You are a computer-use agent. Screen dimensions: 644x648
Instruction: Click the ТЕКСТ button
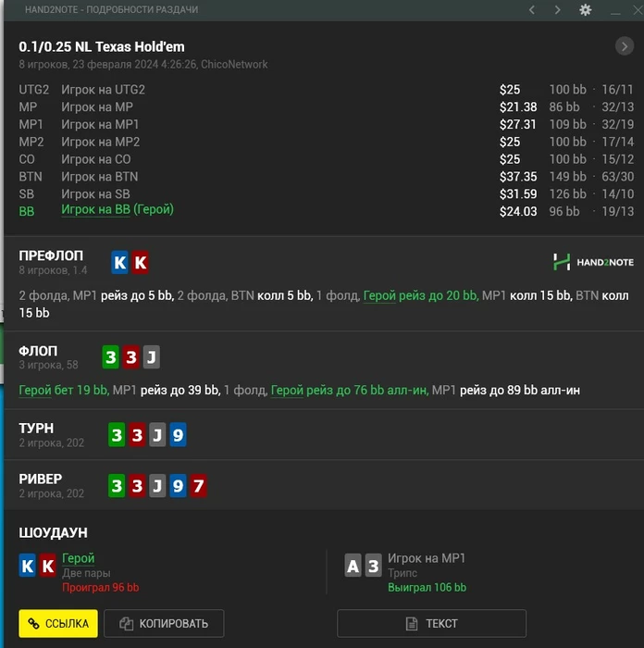[432, 623]
